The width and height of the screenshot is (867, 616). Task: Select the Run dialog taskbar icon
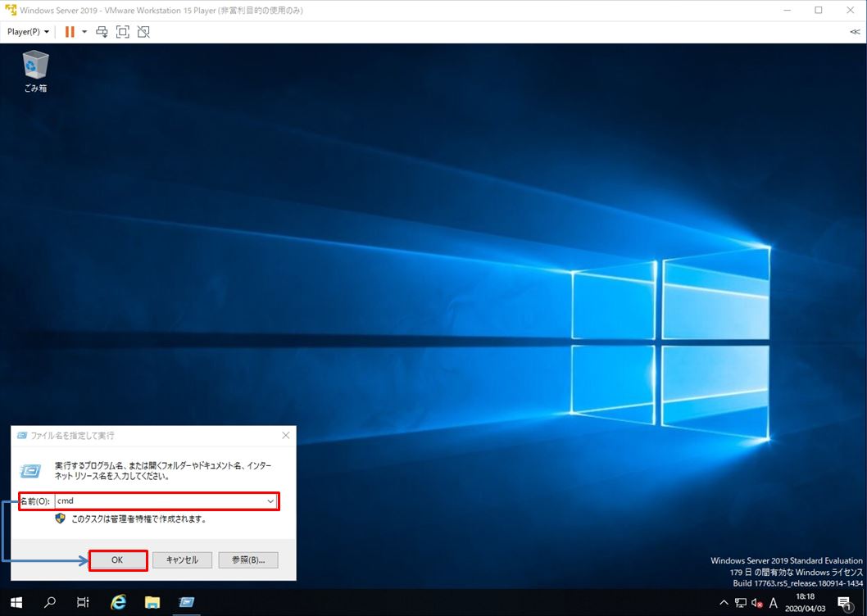pyautogui.click(x=186, y=602)
